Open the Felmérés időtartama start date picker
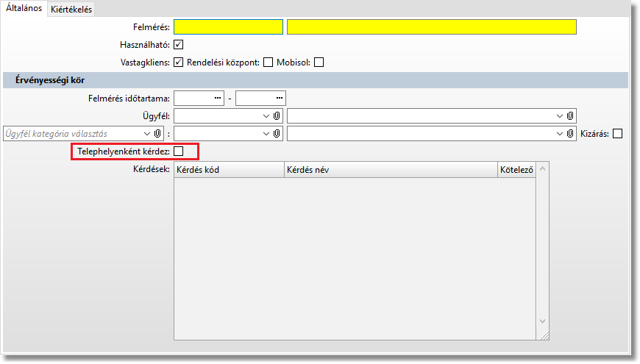 pyautogui.click(x=218, y=99)
